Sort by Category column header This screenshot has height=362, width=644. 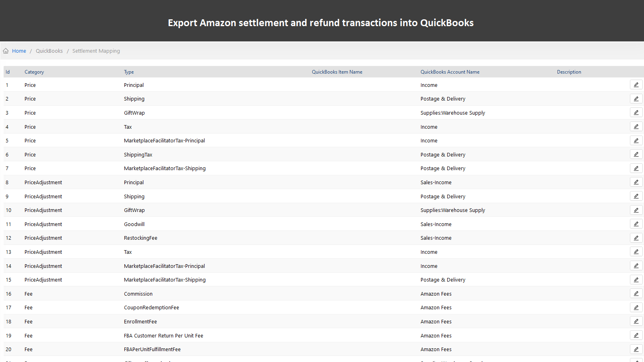tap(34, 72)
